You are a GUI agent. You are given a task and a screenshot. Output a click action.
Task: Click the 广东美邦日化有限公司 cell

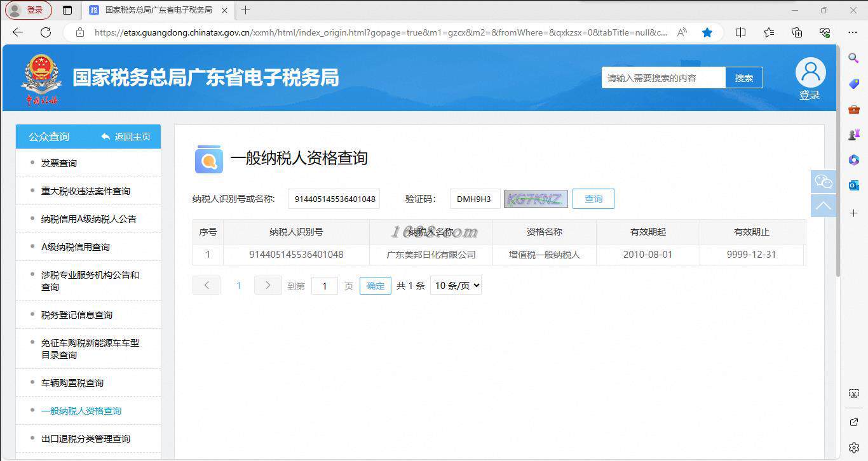431,255
